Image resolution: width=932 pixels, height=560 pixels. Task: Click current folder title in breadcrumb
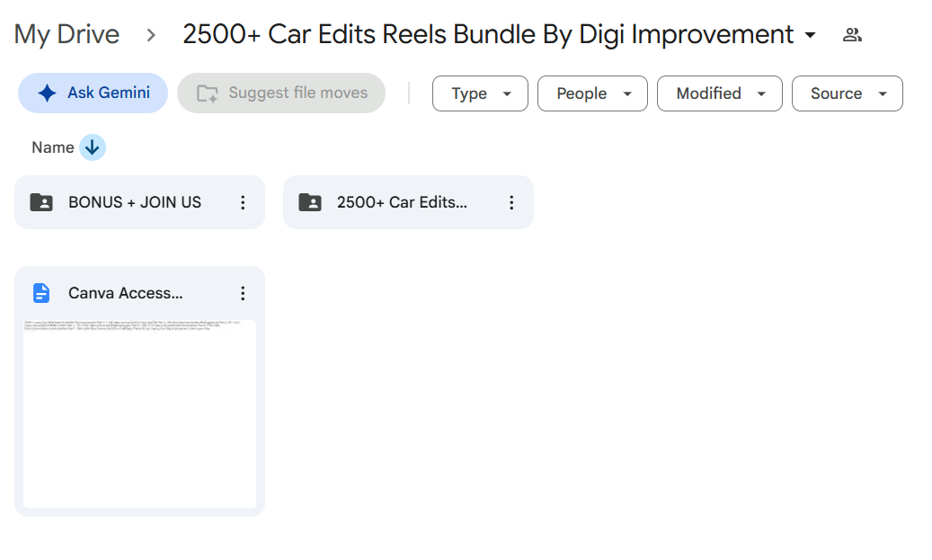click(488, 34)
